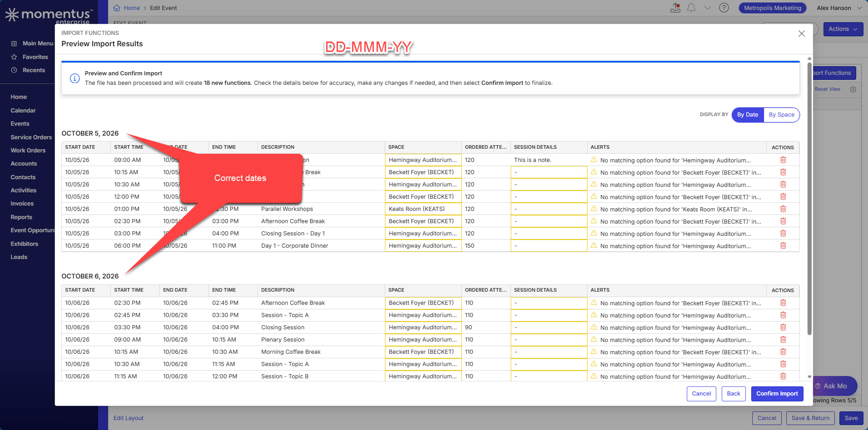Delete the October 6 Afternoon Coffee Break row
This screenshot has height=430, width=868.
coord(783,303)
